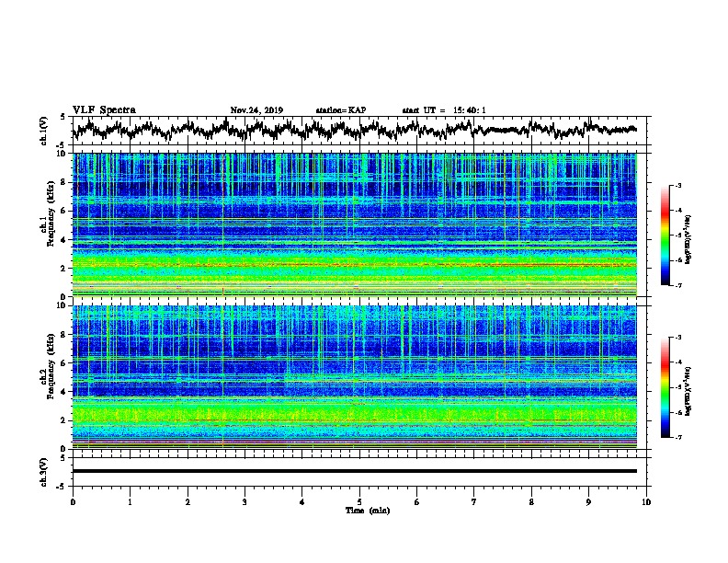Click the ch.1 spectrogram panel
The width and height of the screenshot is (728, 563).
(355, 224)
